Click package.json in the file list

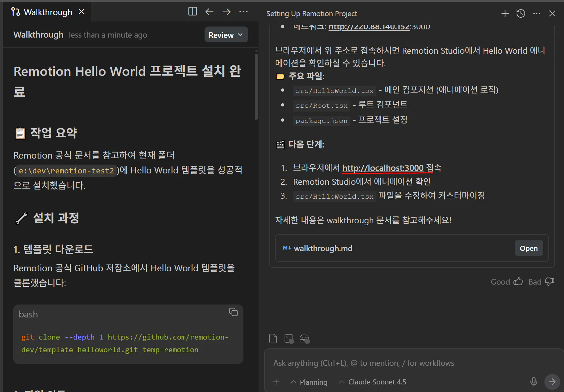[x=322, y=121]
